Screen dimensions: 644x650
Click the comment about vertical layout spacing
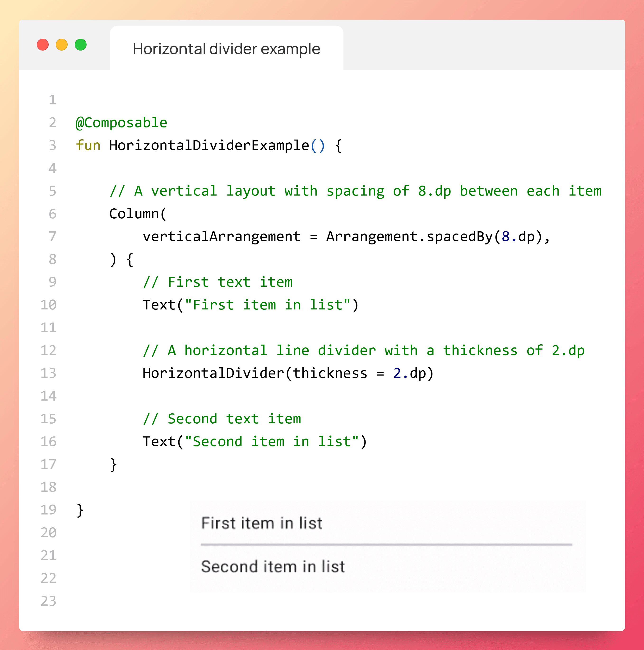pos(355,191)
